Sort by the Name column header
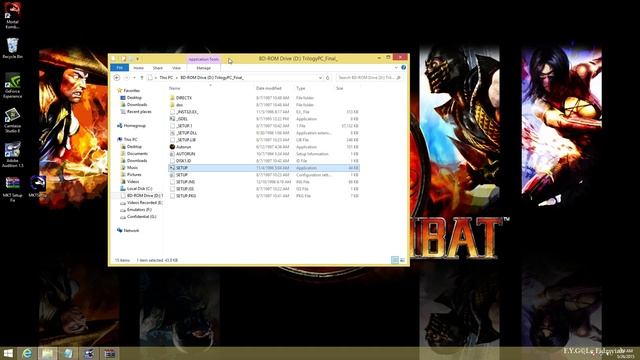The height and width of the screenshot is (360, 640). pos(175,88)
